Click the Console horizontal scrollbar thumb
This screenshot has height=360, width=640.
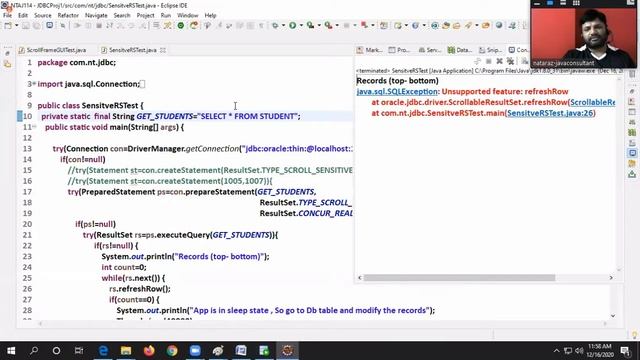pos(459,278)
